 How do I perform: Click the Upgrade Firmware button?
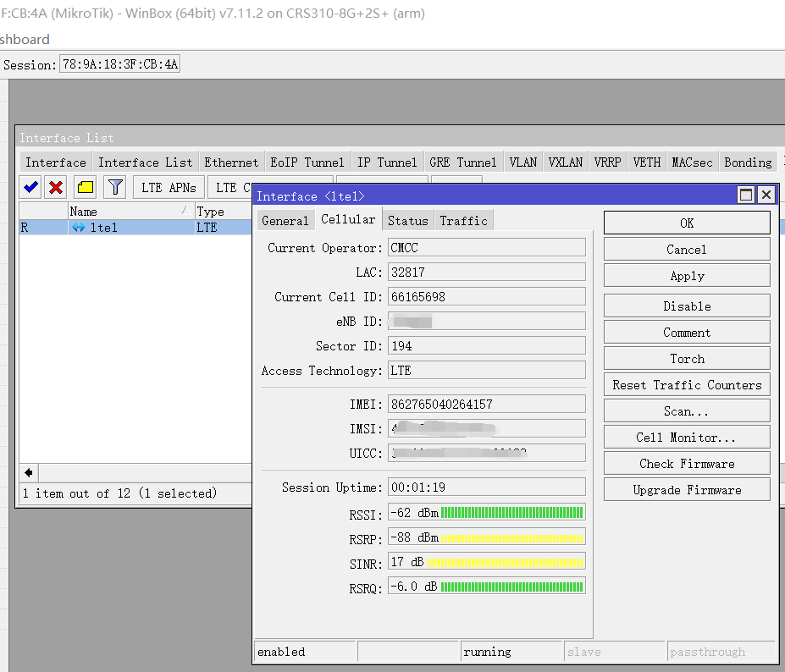[x=686, y=489]
